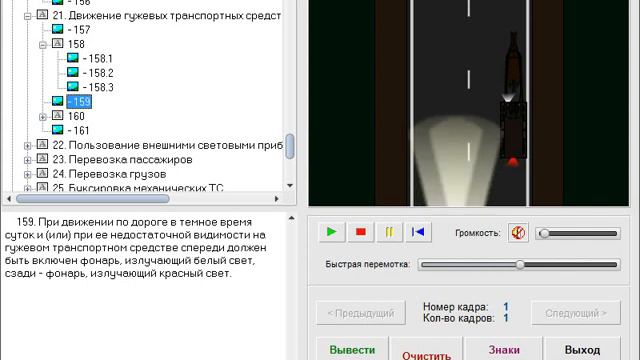Select highlighted tree item - 159

click(79, 102)
